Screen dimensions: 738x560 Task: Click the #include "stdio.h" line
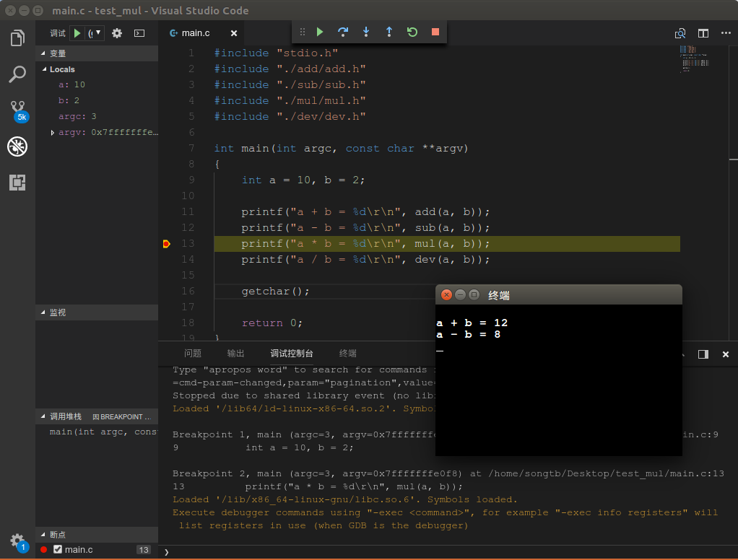coord(276,53)
